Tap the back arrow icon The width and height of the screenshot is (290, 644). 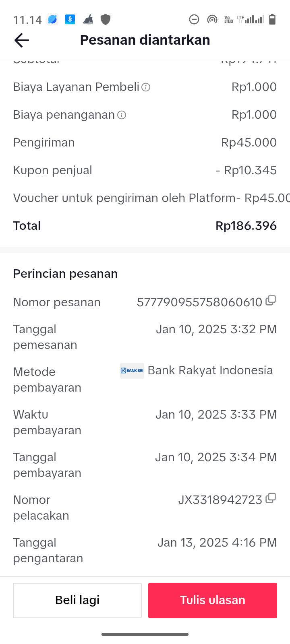22,40
